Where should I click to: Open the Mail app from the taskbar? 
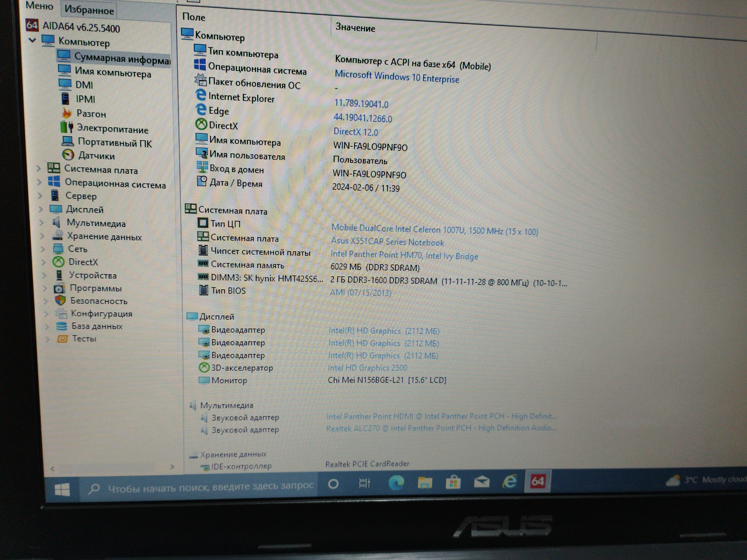(x=482, y=482)
